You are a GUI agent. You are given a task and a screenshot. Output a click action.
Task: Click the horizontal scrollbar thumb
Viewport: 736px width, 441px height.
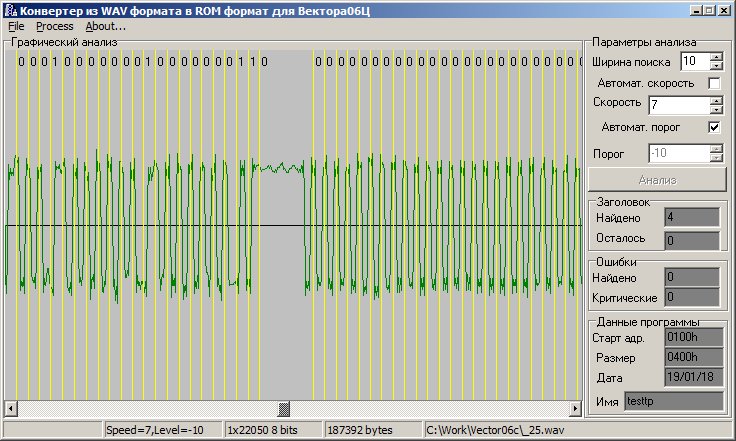[x=284, y=408]
